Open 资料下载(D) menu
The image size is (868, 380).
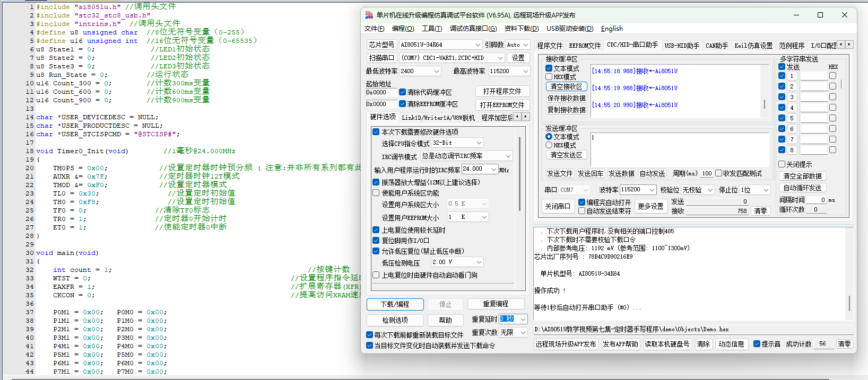[x=521, y=29]
